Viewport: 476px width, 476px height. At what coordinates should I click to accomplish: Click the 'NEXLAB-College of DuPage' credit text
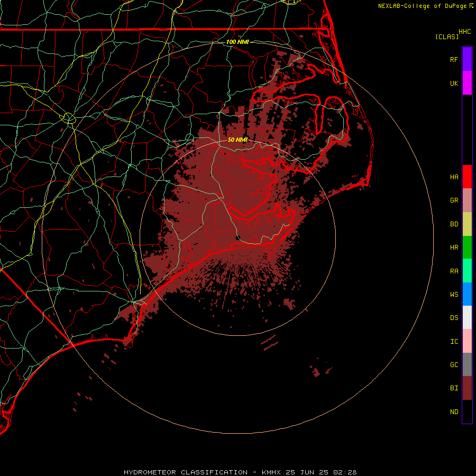(422, 6)
